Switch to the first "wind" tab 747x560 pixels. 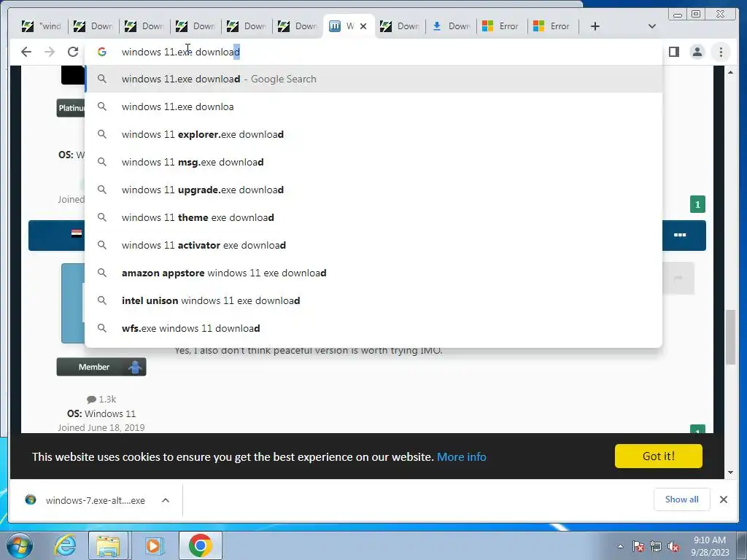(x=42, y=26)
